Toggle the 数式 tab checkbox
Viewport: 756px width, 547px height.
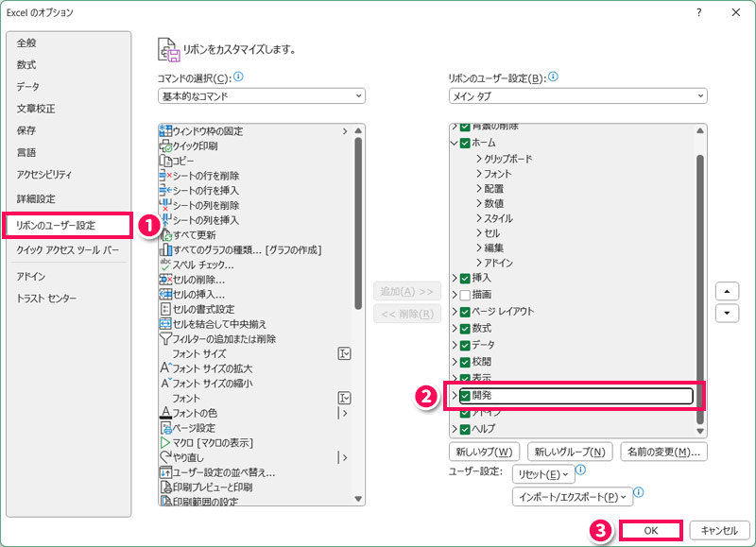[x=465, y=329]
